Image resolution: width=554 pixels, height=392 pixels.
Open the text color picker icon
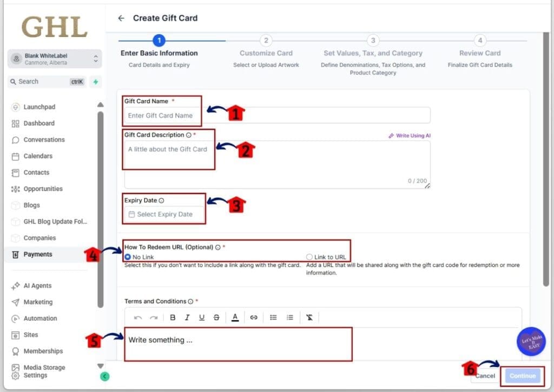pyautogui.click(x=235, y=317)
